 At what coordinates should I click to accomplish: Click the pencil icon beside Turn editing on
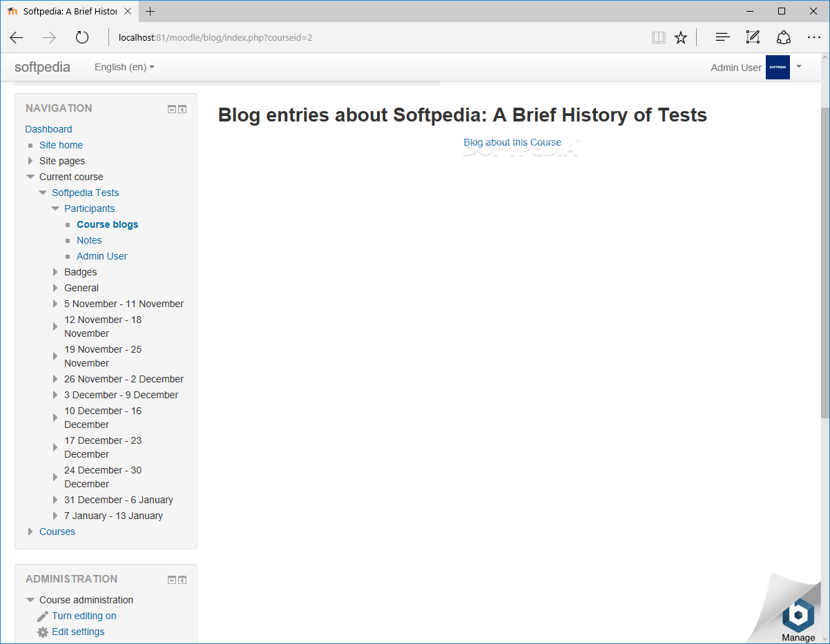43,616
